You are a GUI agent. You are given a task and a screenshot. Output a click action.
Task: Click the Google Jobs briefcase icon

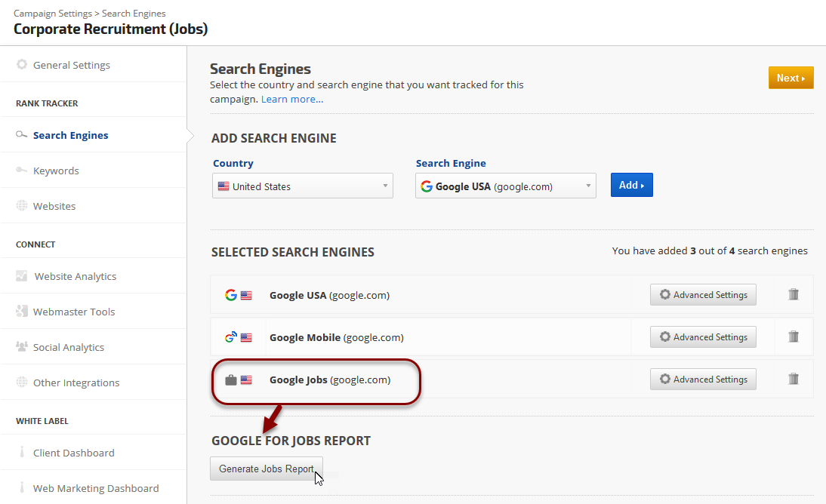pyautogui.click(x=231, y=380)
